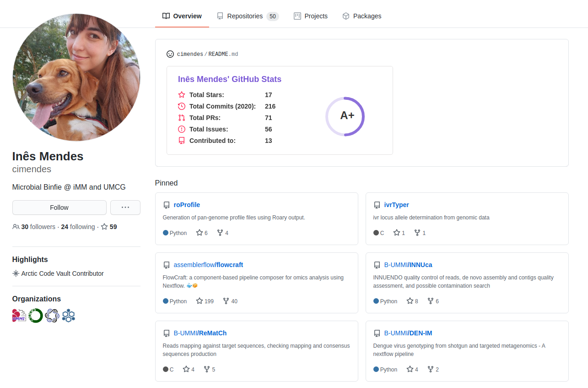The image size is (588, 388).
Task: Click the Total Commits (2020) stat row
Action: [227, 106]
